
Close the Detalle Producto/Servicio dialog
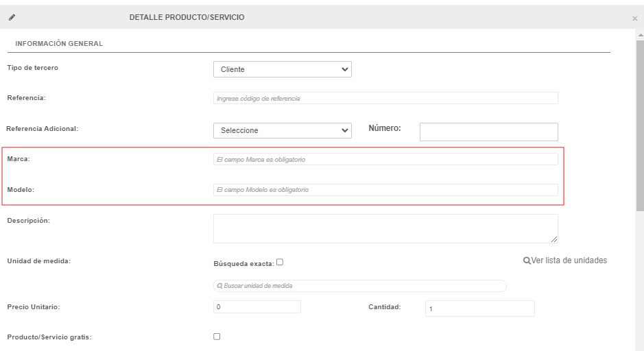pos(634,19)
